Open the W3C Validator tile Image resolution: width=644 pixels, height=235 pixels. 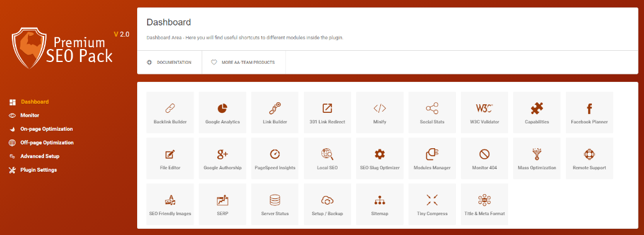pyautogui.click(x=485, y=112)
